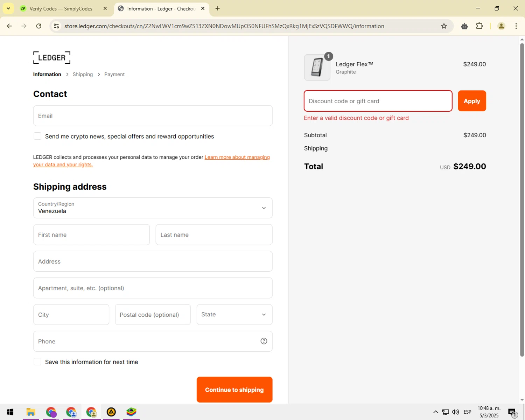The width and height of the screenshot is (525, 420).
Task: Open Chrome three-dot menu
Action: [x=516, y=26]
